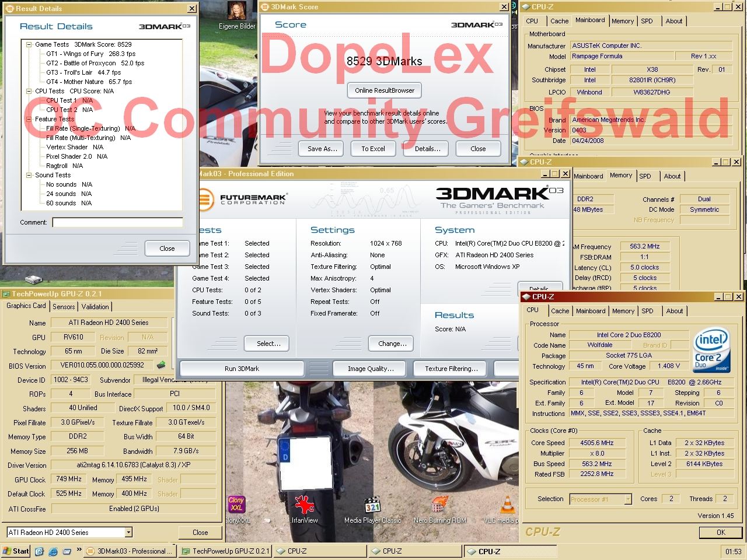Open GPU selection dropdown in GPU-Z

(x=128, y=532)
